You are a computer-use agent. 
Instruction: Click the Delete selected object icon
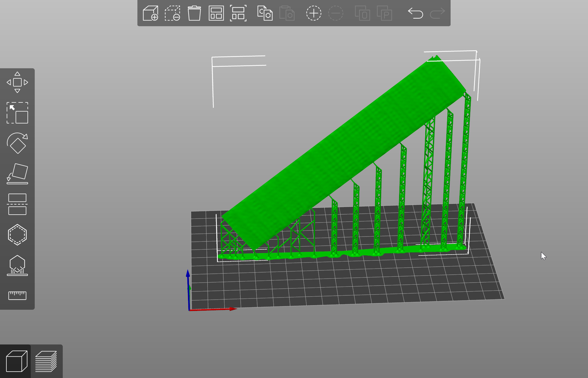click(x=172, y=13)
